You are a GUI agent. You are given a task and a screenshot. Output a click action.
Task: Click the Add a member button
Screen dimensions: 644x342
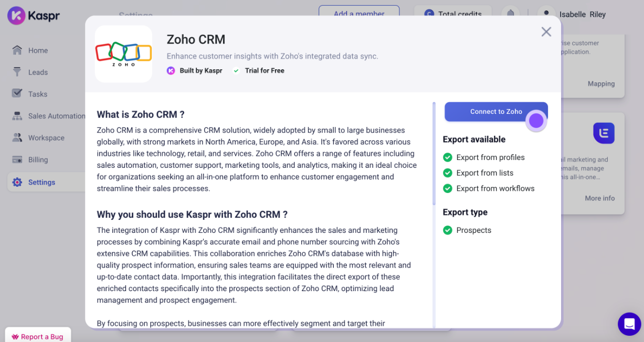click(359, 13)
